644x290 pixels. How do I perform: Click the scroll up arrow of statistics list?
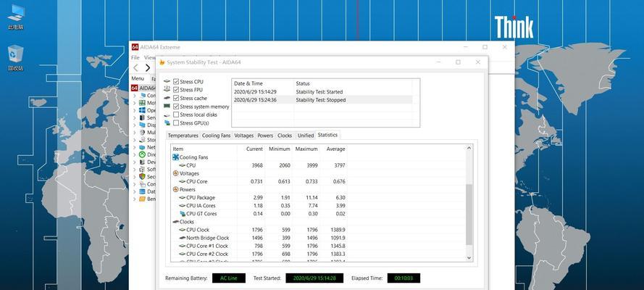pyautogui.click(x=469, y=149)
